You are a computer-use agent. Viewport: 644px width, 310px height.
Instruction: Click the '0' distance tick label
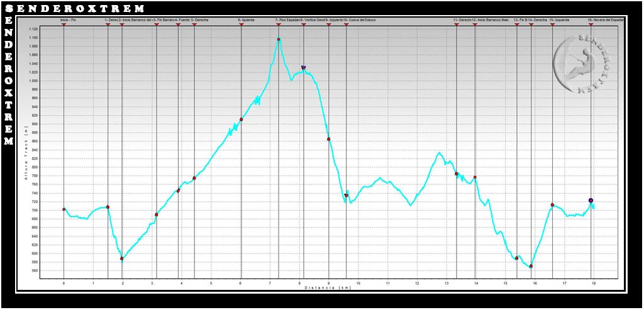click(x=64, y=284)
